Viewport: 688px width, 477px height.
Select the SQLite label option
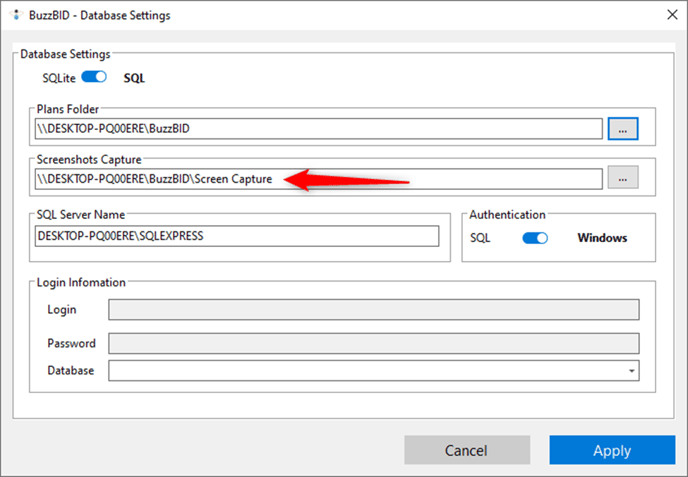tap(59, 78)
